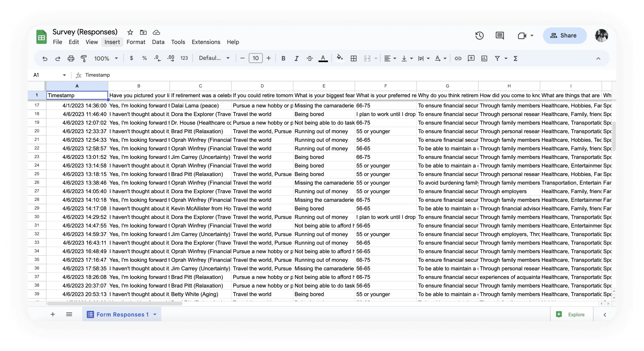Star the Survey (Responses) document

click(130, 32)
